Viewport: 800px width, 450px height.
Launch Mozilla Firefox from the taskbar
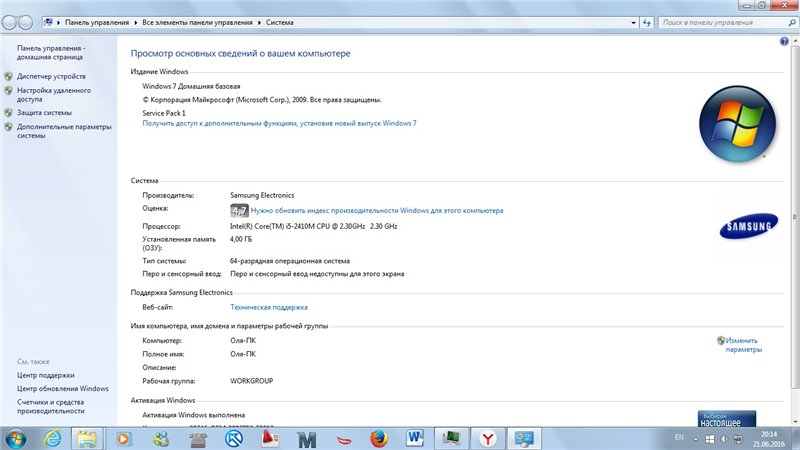[379, 439]
